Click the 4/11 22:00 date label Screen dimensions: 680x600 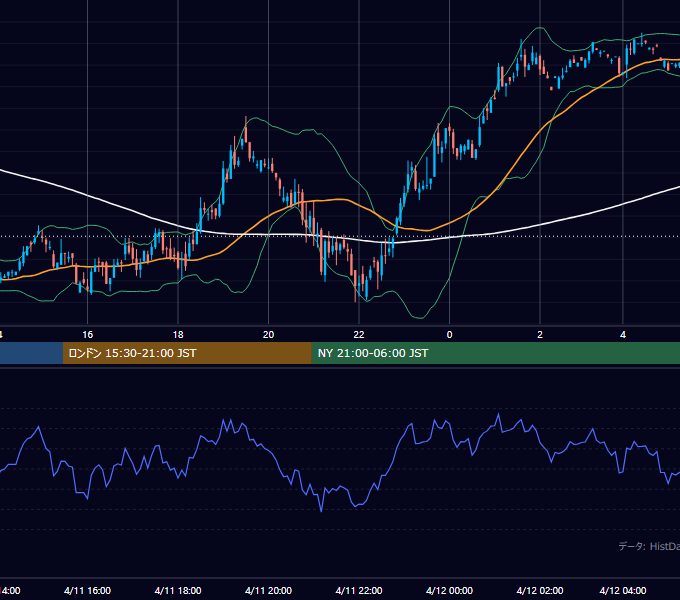(x=359, y=590)
